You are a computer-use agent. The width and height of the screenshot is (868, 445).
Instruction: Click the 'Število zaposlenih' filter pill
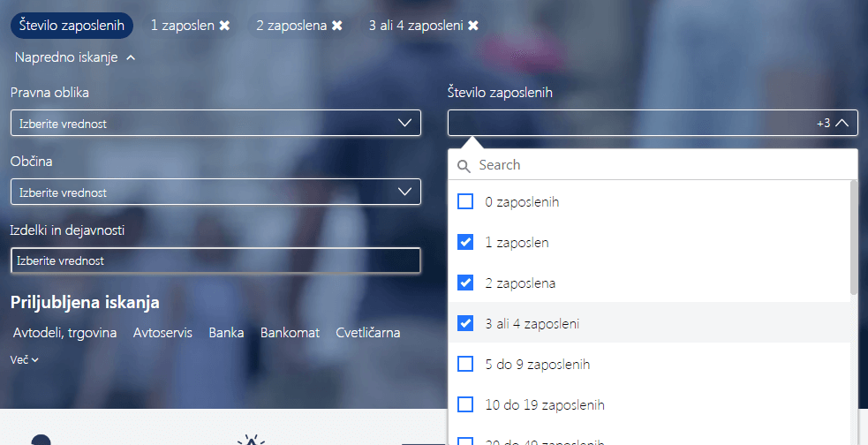point(72,26)
